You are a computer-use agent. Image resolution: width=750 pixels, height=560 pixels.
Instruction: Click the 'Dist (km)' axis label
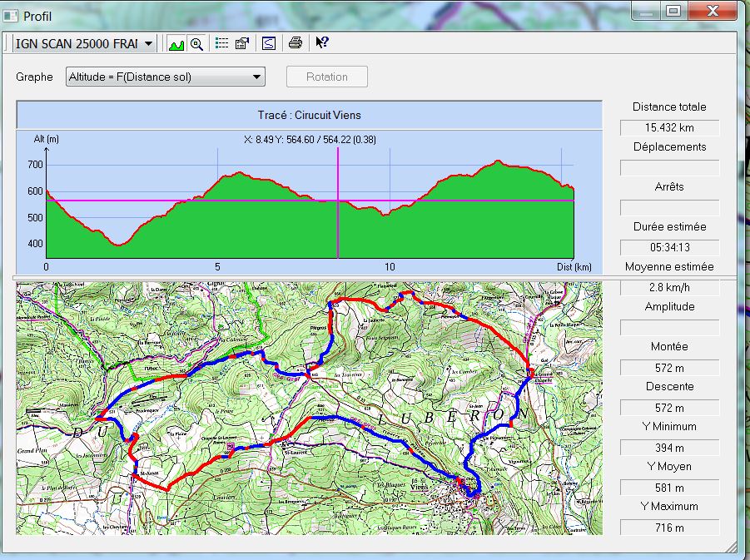pyautogui.click(x=574, y=267)
